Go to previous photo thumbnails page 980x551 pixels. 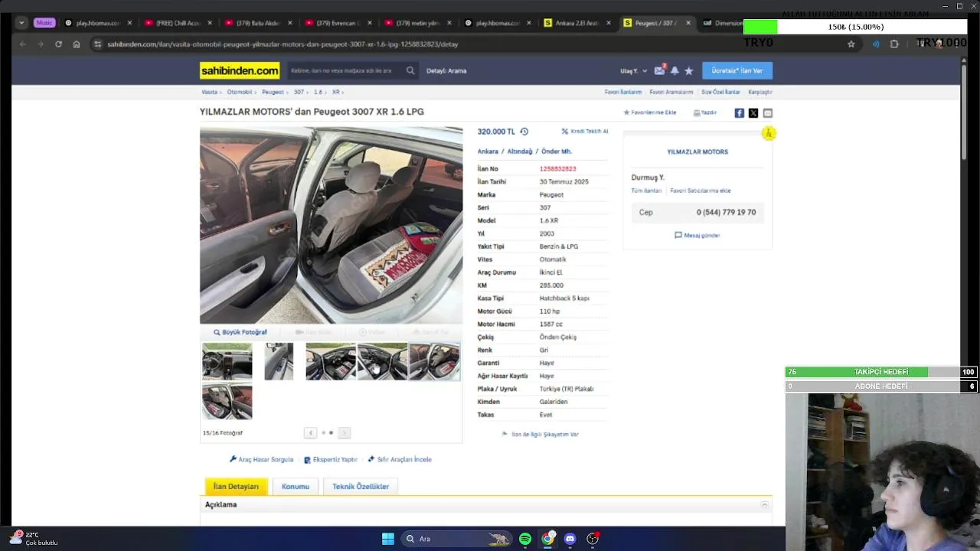pos(310,433)
